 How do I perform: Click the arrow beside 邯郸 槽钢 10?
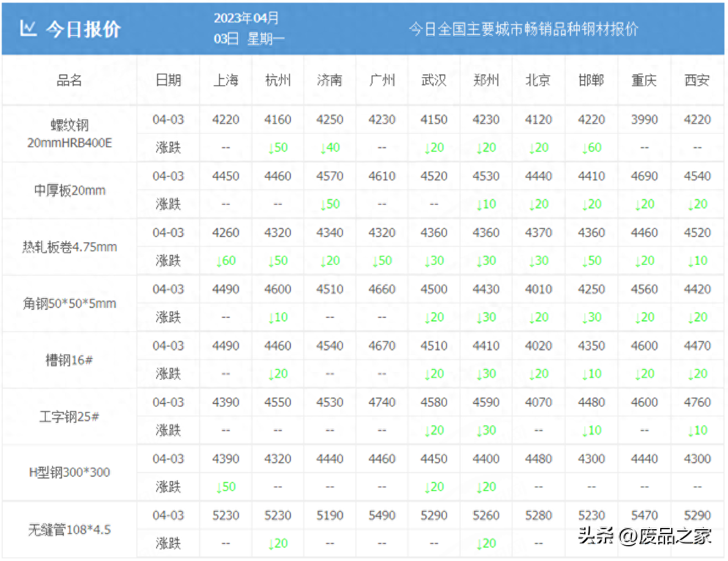pyautogui.click(x=591, y=374)
